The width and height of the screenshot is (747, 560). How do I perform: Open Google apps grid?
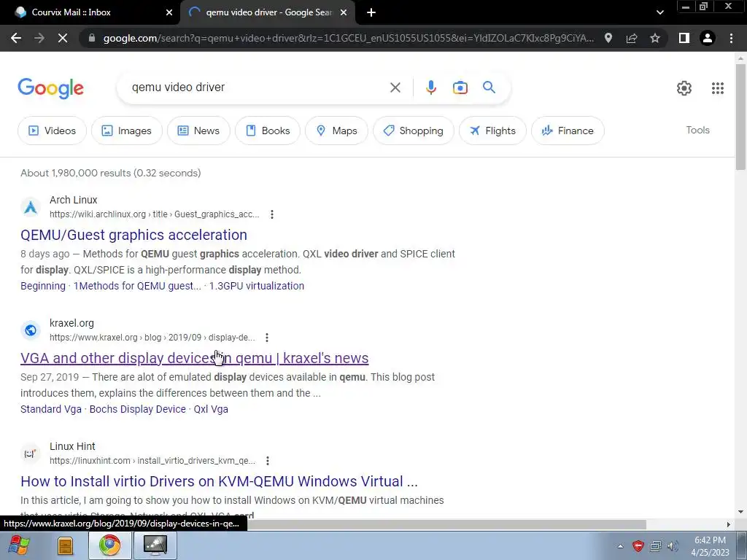pyautogui.click(x=718, y=88)
